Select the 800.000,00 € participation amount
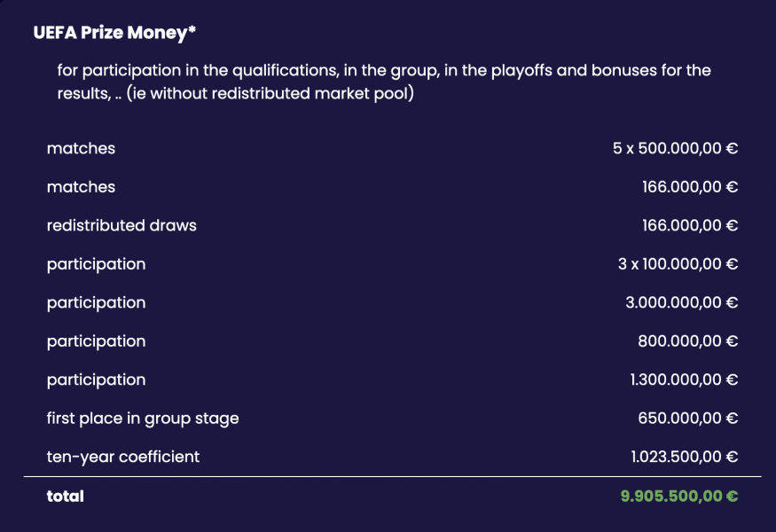Viewport: 776px width, 532px height. pos(687,341)
